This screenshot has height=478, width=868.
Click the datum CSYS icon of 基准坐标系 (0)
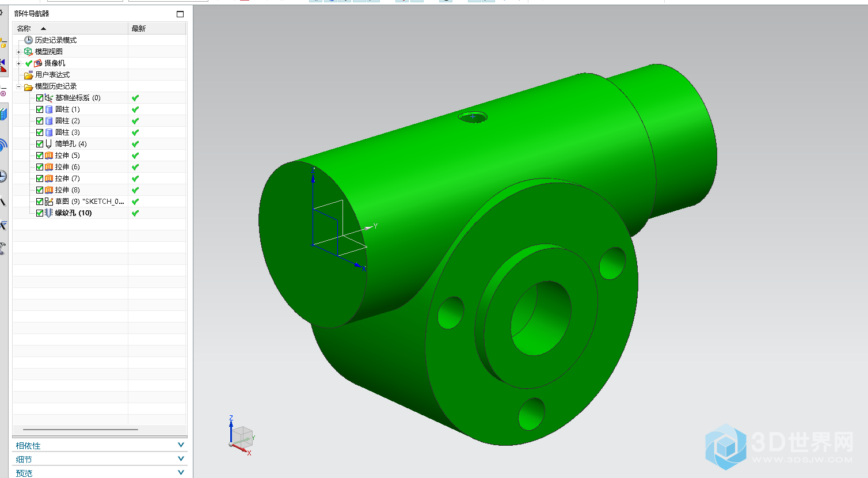pos(49,98)
